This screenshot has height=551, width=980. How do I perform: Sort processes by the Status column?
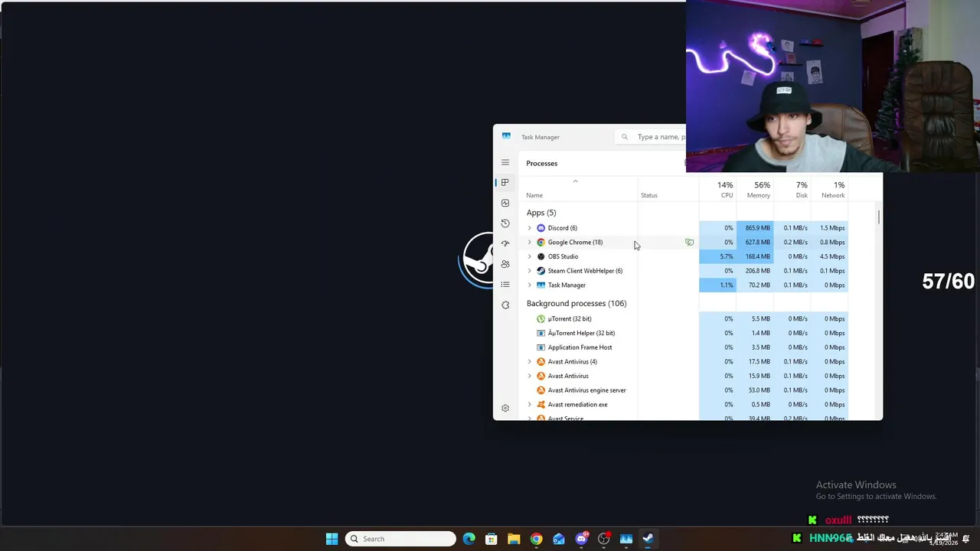[649, 195]
